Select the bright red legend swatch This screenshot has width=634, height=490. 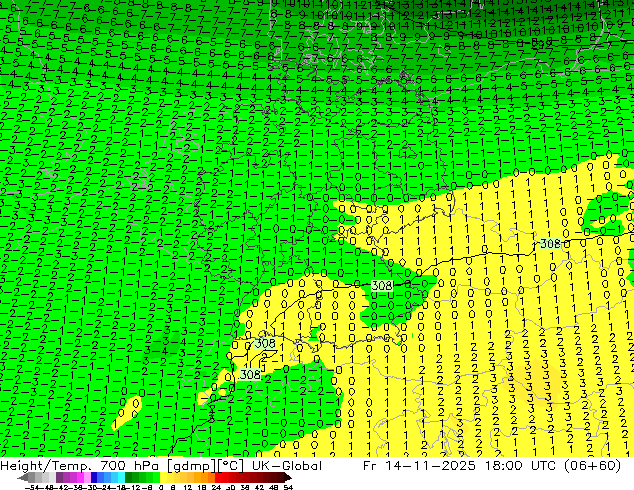(218, 478)
